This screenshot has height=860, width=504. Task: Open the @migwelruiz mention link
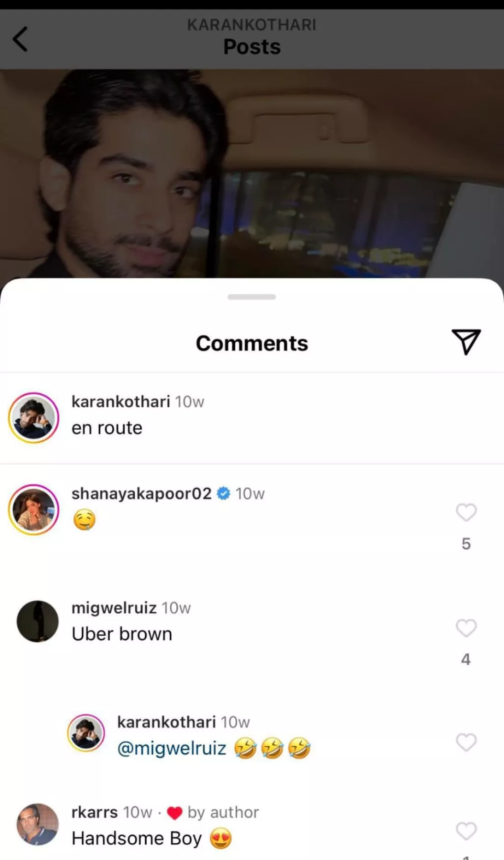[x=171, y=748]
